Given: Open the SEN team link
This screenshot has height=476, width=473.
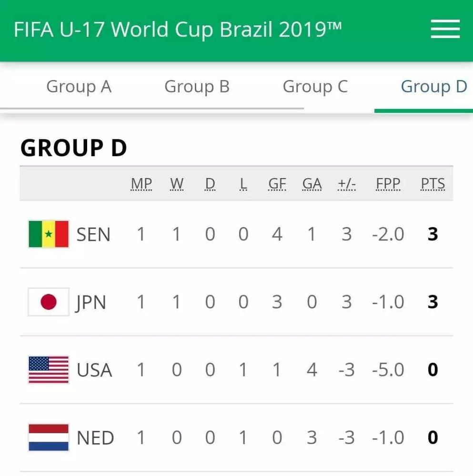Looking at the screenshot, I should coord(93,235).
